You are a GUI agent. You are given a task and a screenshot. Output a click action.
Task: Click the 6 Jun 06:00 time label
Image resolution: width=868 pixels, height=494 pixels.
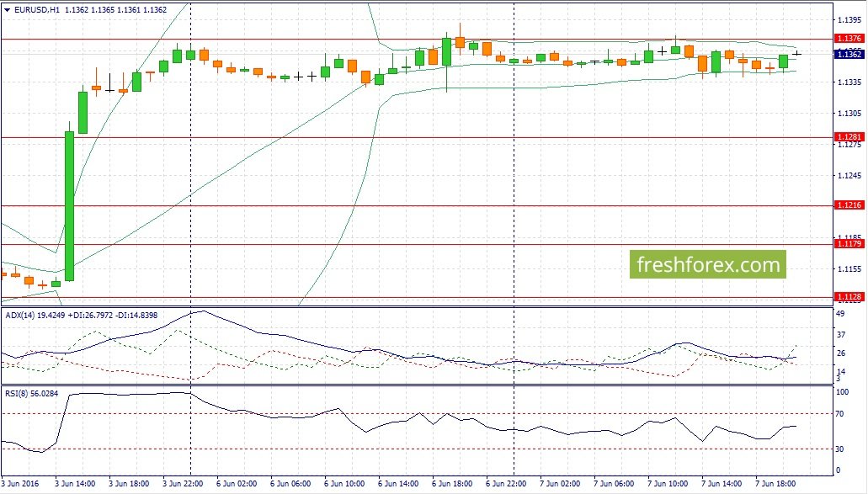(x=290, y=484)
